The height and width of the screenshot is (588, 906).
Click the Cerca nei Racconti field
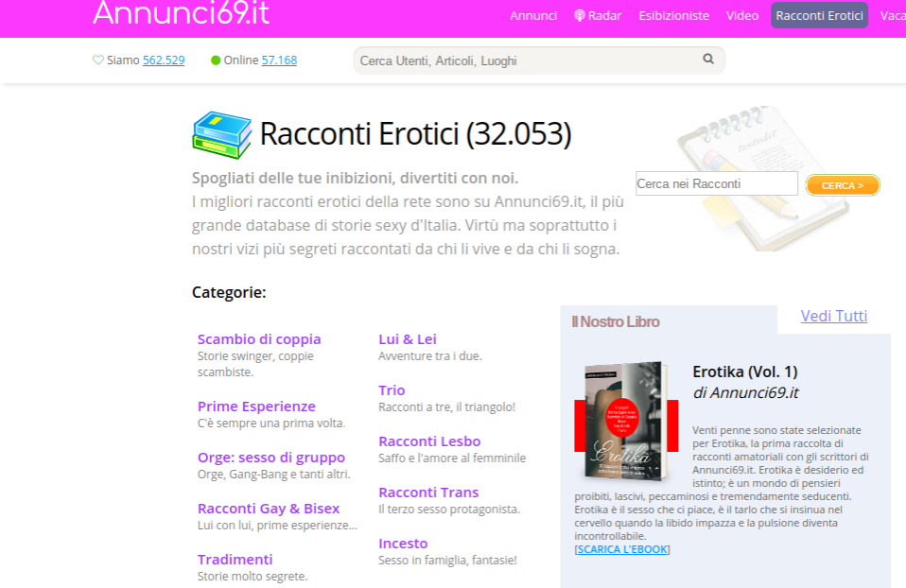[716, 184]
